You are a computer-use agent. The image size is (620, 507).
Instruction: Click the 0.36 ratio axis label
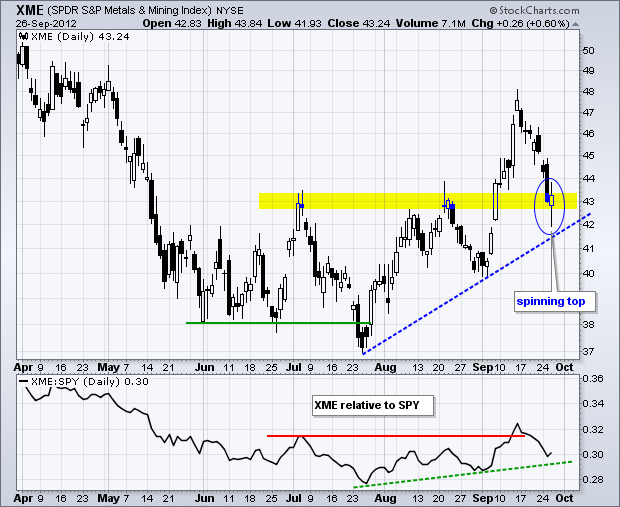[x=593, y=378]
